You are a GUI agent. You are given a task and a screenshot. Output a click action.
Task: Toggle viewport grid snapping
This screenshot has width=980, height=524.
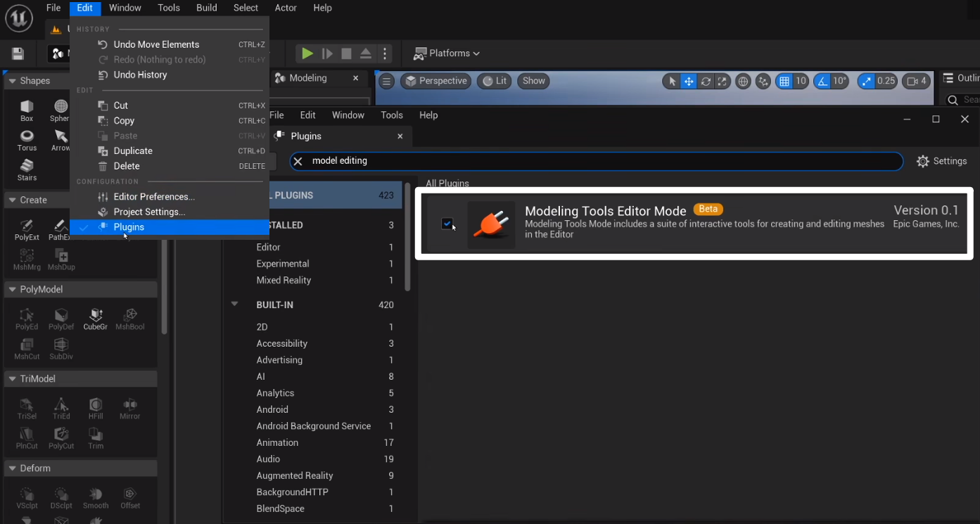784,82
